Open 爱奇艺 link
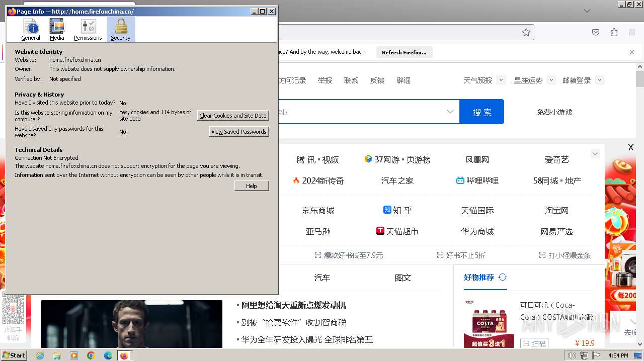 (556, 160)
